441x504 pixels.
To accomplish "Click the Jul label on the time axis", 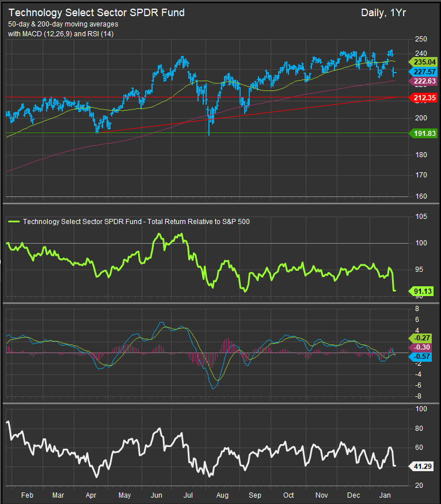I will coord(188,495).
